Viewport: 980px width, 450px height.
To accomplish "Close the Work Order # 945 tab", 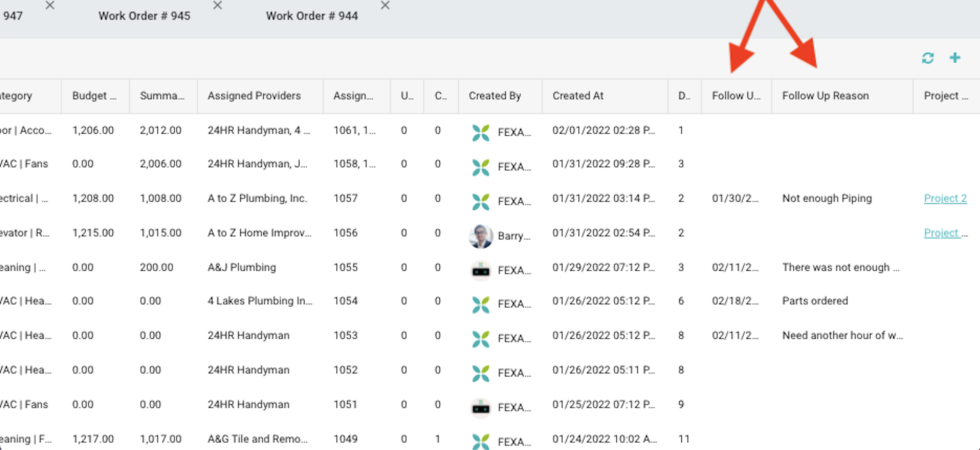I will click(x=218, y=5).
